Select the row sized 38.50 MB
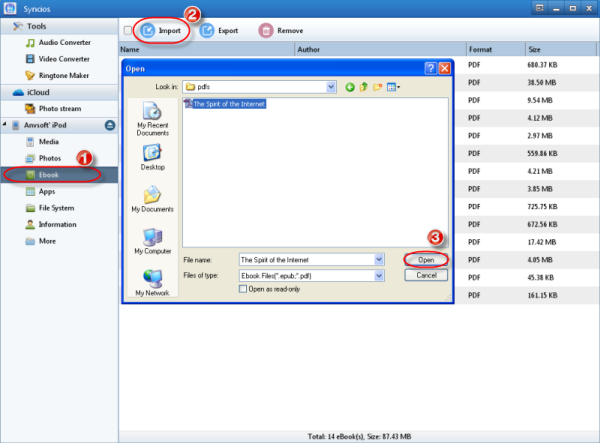This screenshot has height=443, width=600. [526, 83]
